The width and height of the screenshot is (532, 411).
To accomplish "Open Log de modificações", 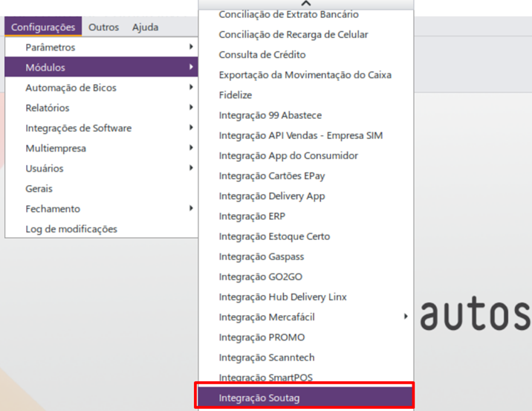I will click(102, 229).
